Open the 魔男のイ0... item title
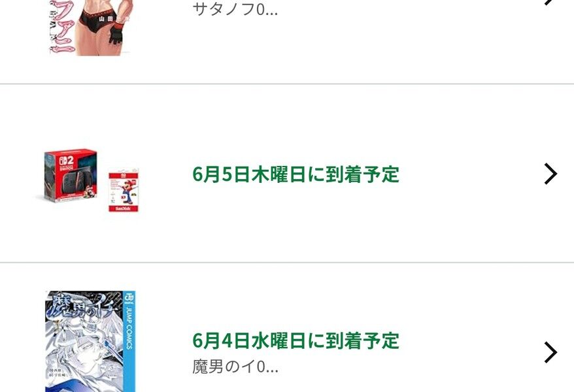The width and height of the screenshot is (574, 392). point(235,367)
